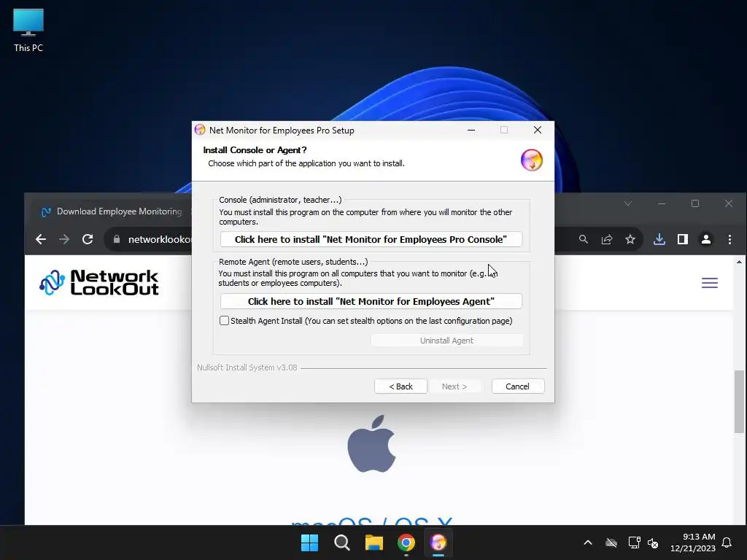The width and height of the screenshot is (747, 560).
Task: Click Chrome forward navigation arrow
Action: (64, 239)
